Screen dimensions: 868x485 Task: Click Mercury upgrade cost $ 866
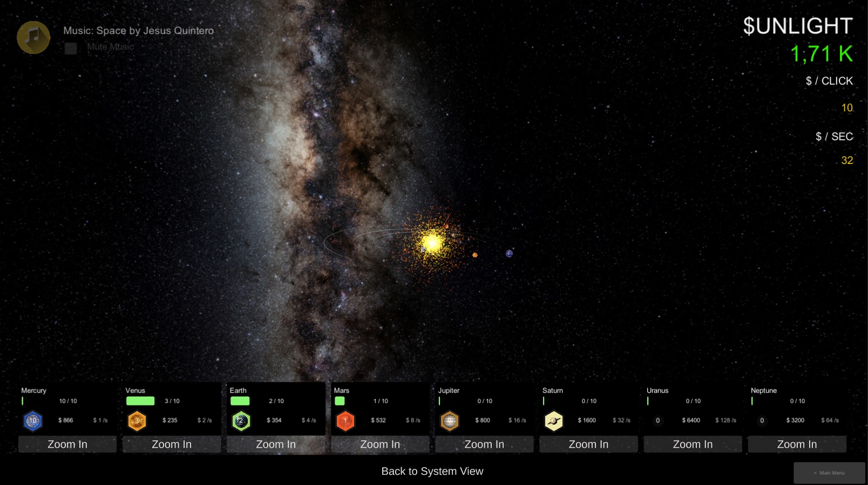(66, 420)
